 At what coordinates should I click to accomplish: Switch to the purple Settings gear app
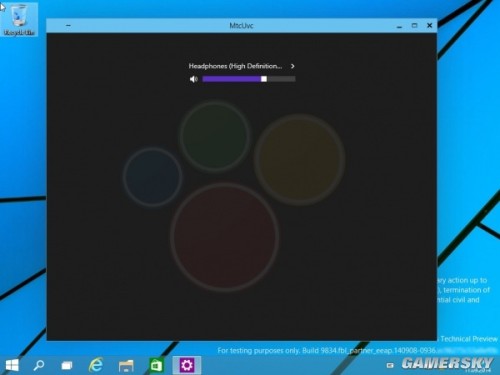(x=187, y=365)
